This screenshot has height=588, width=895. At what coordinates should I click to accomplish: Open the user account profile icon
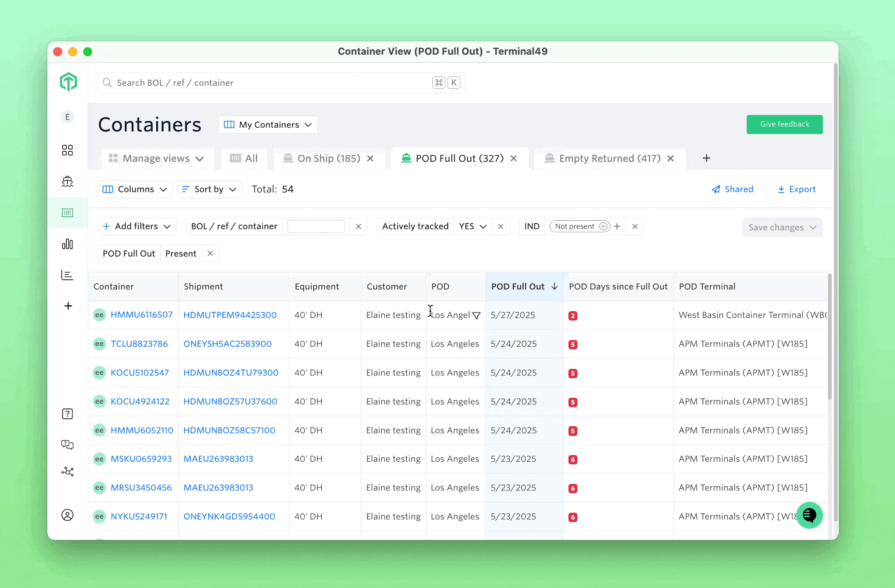coord(67,515)
